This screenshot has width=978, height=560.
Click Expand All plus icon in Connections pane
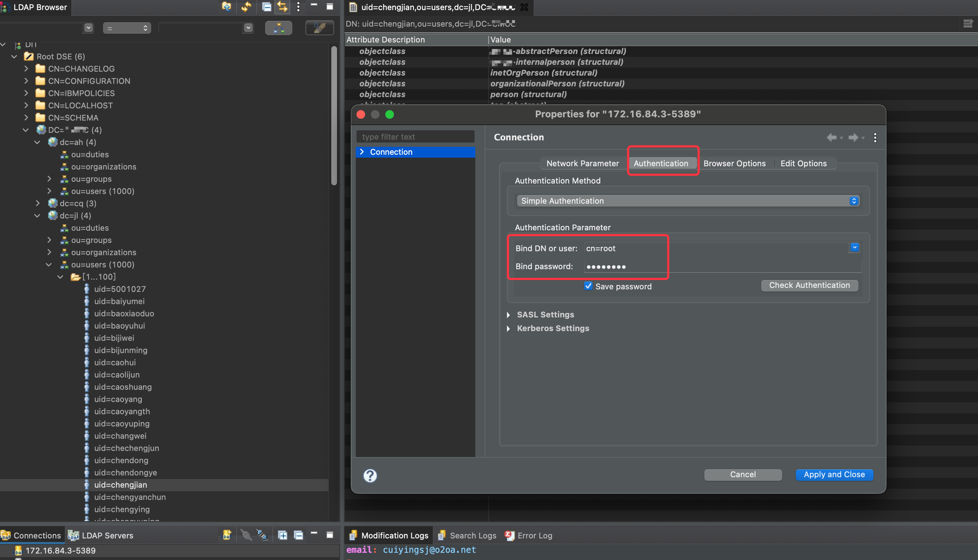(x=282, y=535)
